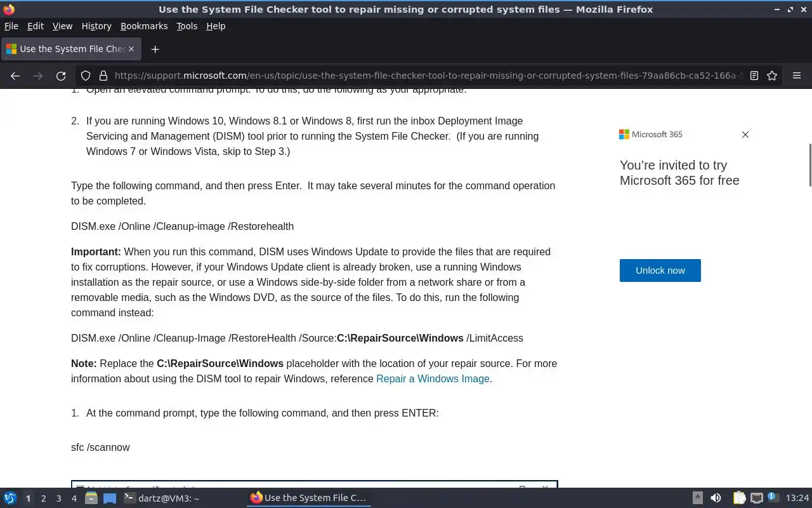The image size is (812, 508).
Task: Open tracking protection shield info
Action: pos(86,76)
